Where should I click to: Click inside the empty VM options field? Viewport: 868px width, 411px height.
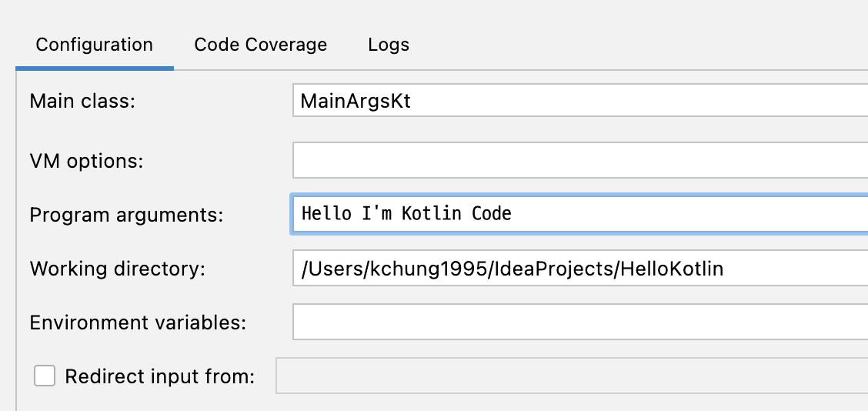click(x=580, y=160)
